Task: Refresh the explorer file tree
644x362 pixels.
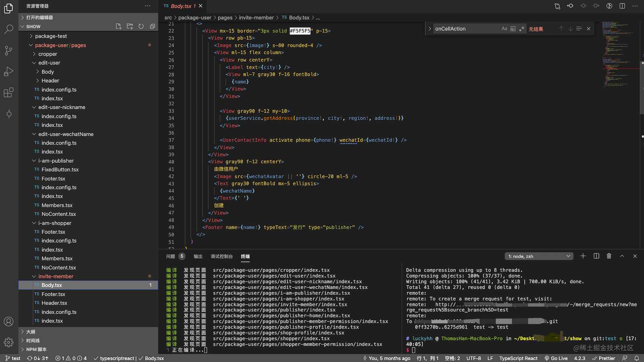Action: click(141, 26)
